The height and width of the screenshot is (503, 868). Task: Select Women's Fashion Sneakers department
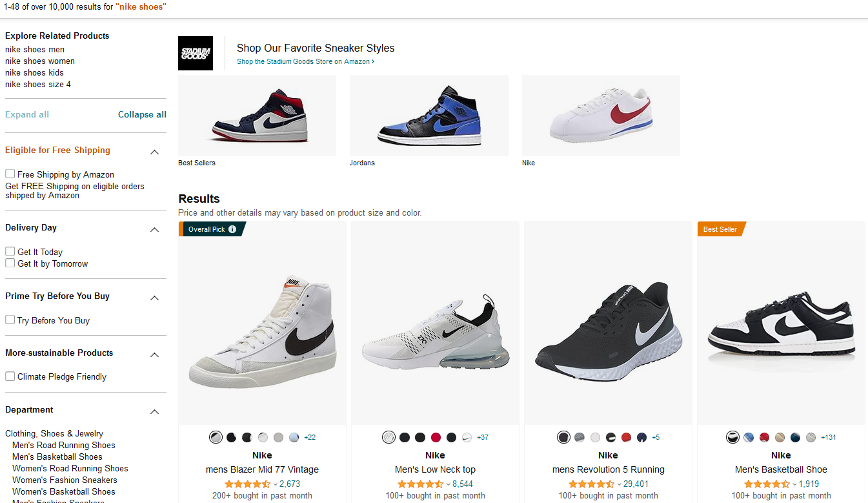click(65, 480)
